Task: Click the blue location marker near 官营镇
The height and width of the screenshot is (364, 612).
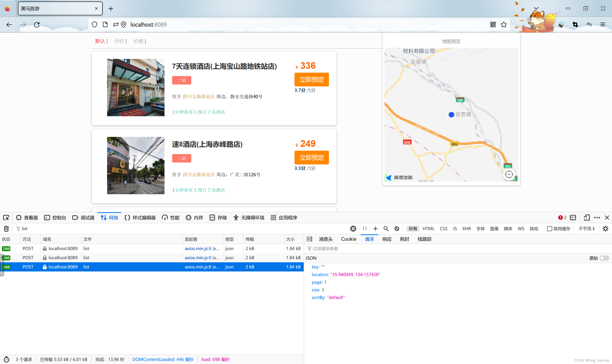Action: point(451,115)
